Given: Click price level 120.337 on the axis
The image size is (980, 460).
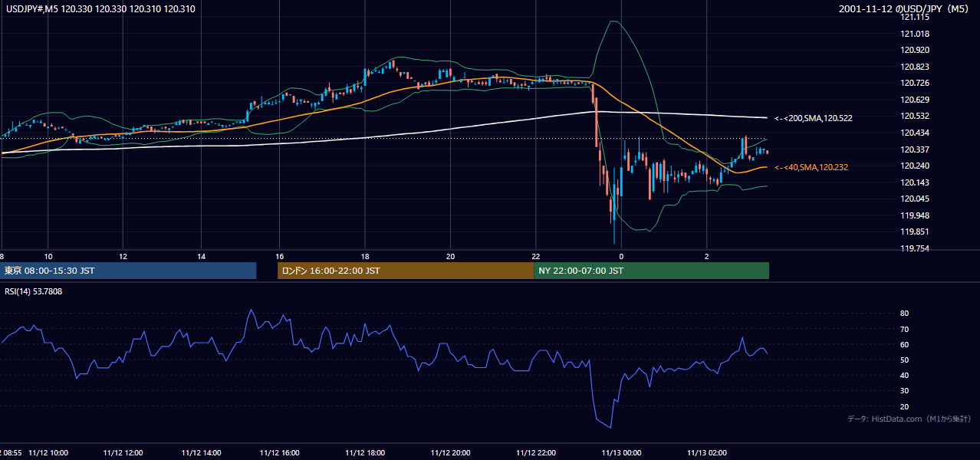Looking at the screenshot, I should (x=915, y=149).
